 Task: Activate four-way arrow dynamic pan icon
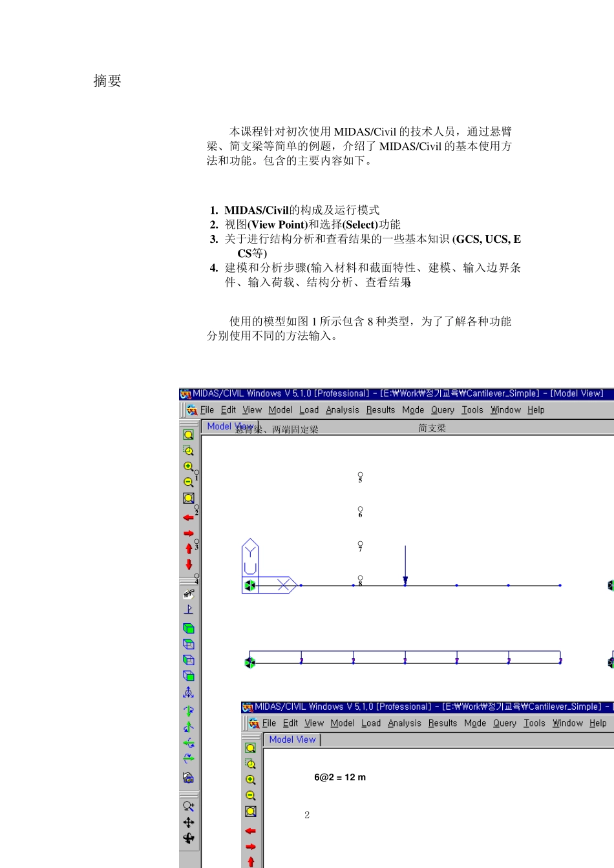(188, 822)
